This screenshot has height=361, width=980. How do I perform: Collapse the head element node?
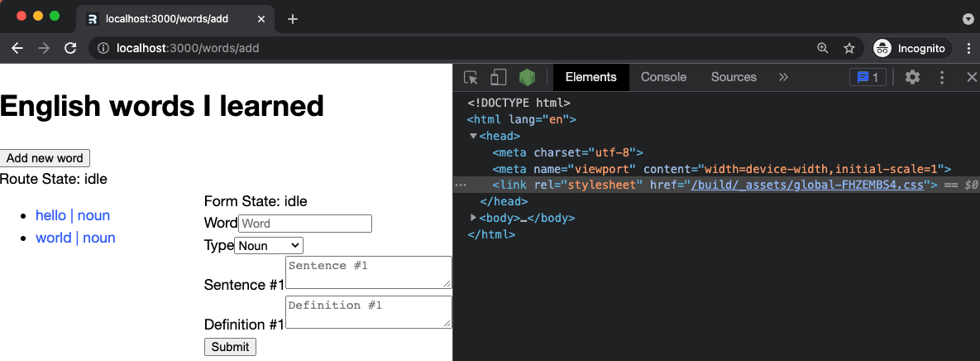coord(474,136)
